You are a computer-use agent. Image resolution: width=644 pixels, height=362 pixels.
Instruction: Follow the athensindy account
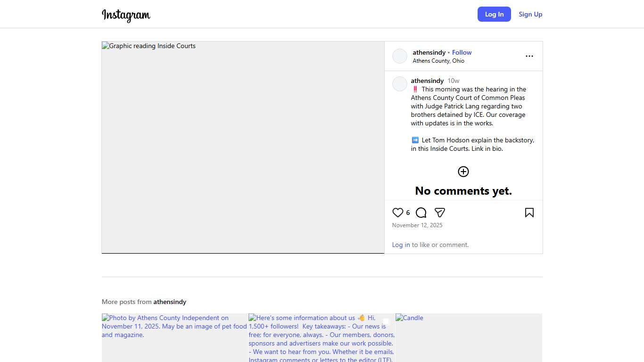point(462,52)
